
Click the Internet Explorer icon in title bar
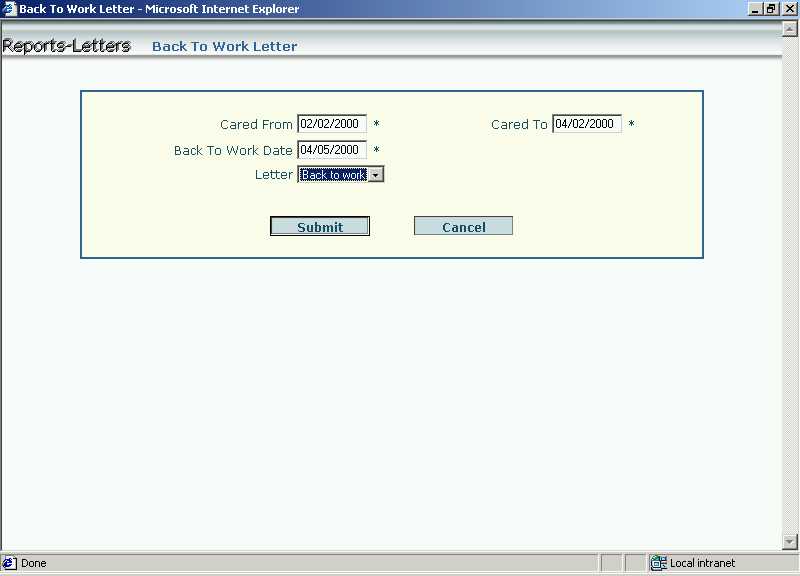9,9
